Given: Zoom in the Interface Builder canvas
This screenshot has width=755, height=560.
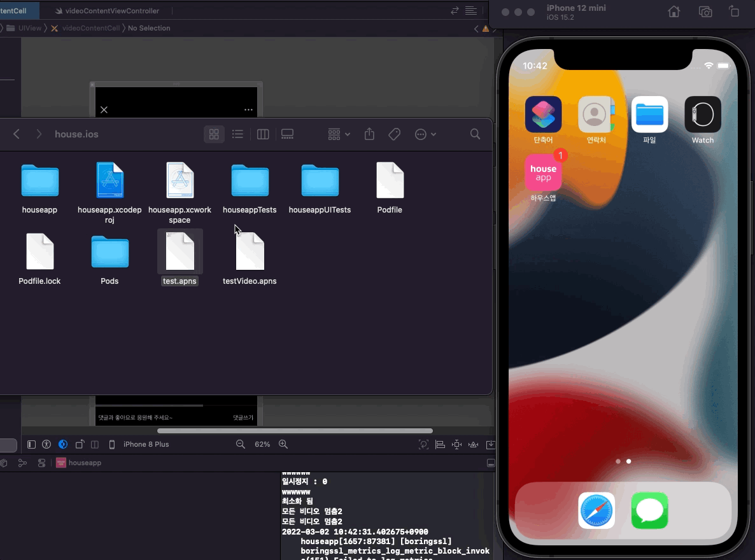Looking at the screenshot, I should (283, 444).
